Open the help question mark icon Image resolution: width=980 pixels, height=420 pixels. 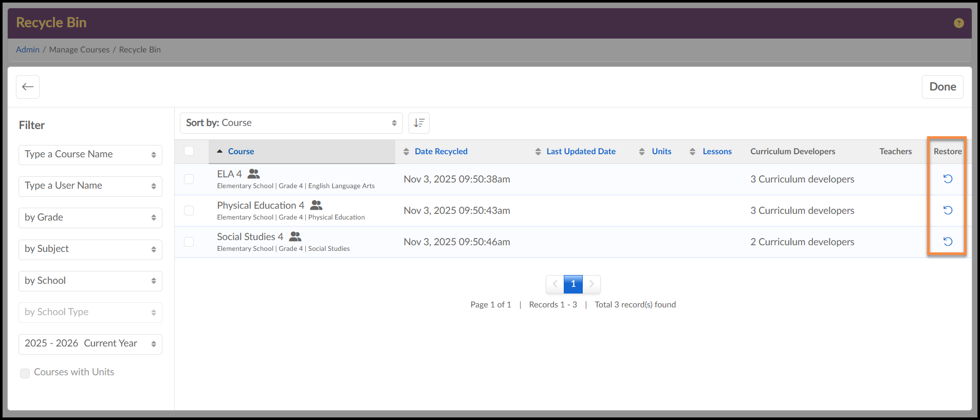tap(958, 23)
